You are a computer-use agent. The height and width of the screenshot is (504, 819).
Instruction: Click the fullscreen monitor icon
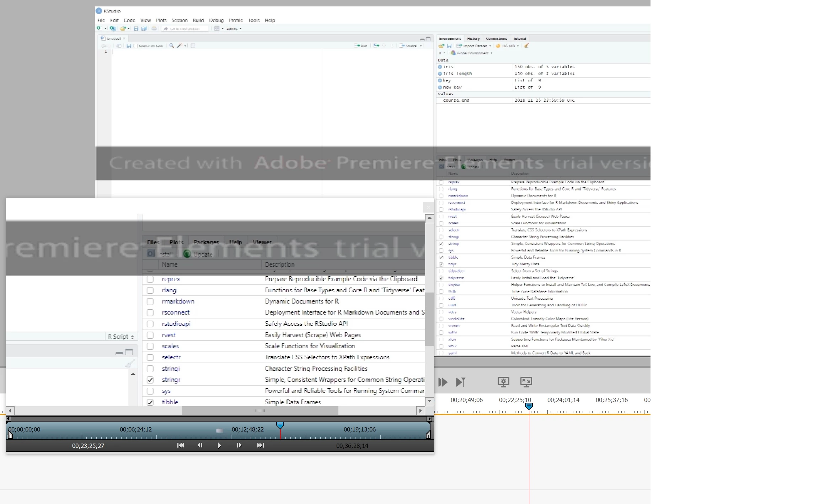coord(526,382)
